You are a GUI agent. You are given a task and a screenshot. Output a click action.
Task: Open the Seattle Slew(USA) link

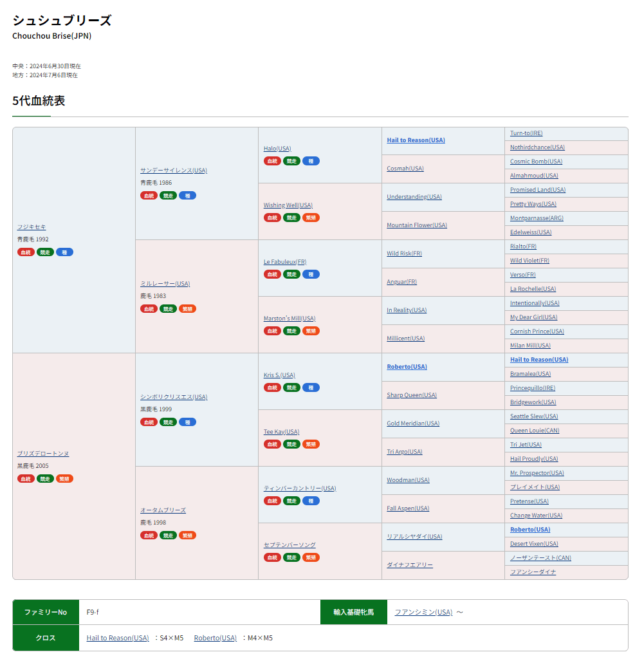(534, 416)
